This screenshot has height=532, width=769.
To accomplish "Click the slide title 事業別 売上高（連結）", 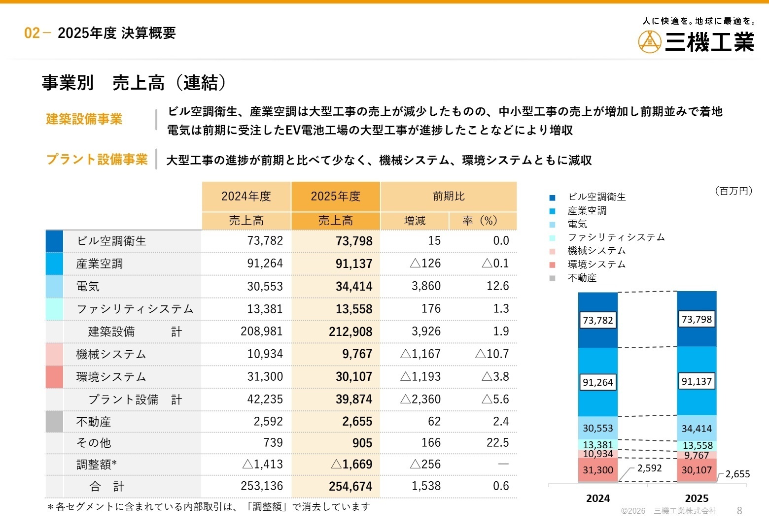I will [x=134, y=83].
